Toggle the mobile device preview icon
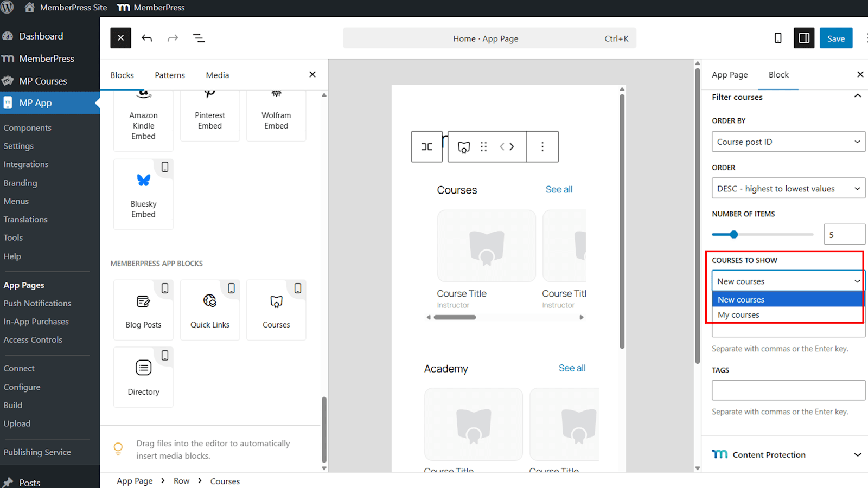The height and width of the screenshot is (488, 868). (x=778, y=38)
